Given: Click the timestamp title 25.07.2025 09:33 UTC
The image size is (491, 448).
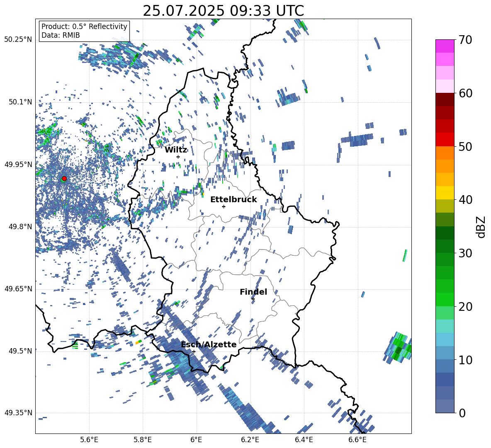Looking at the screenshot, I should click(223, 11).
